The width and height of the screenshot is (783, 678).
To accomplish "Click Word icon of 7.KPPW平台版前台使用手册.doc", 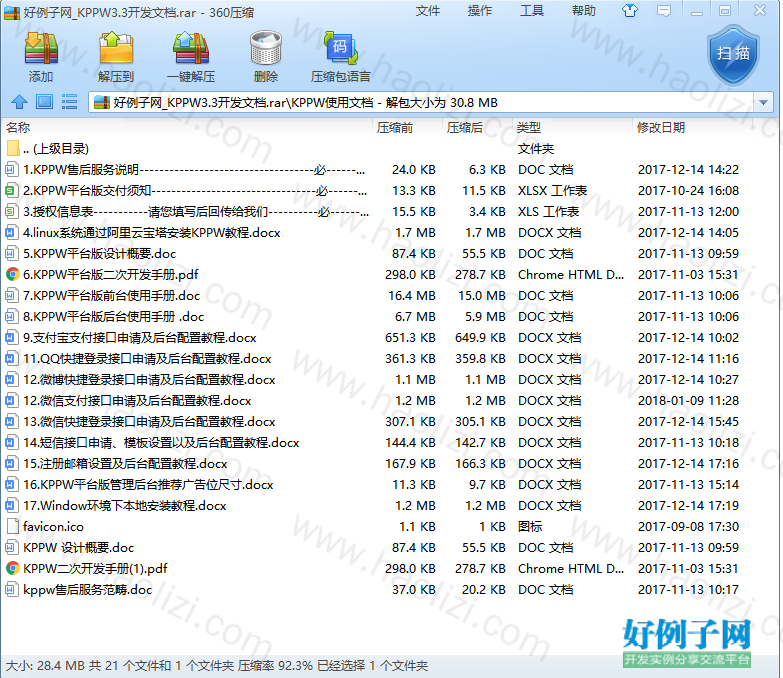I will 11,296.
